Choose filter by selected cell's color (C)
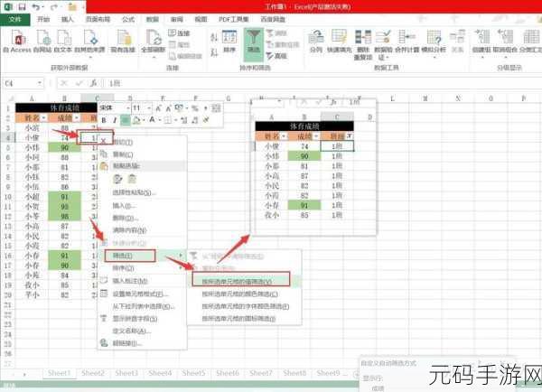 click(240, 294)
